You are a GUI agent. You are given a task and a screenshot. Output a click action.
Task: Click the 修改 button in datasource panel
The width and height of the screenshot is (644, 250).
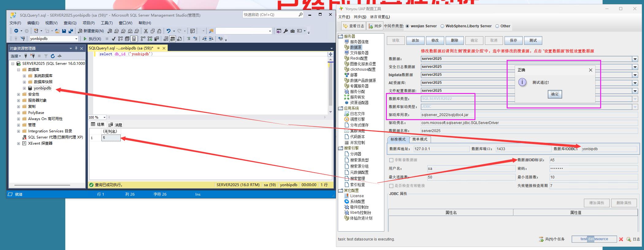pyautogui.click(x=435, y=41)
